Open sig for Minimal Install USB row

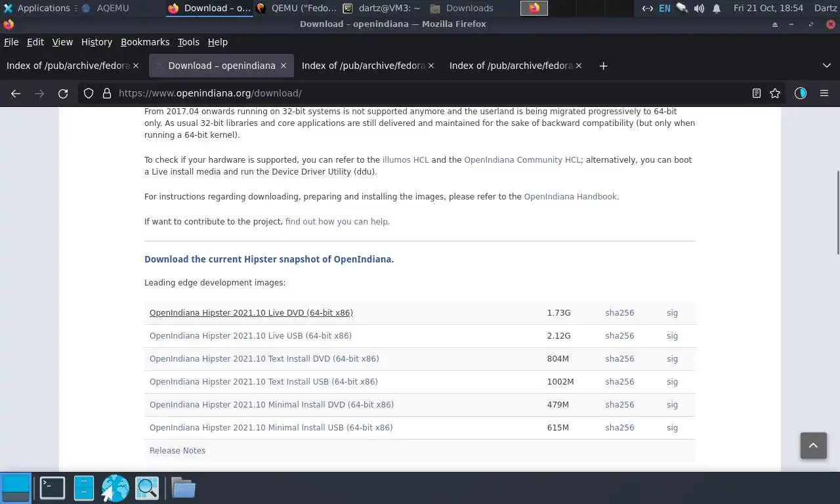(672, 428)
